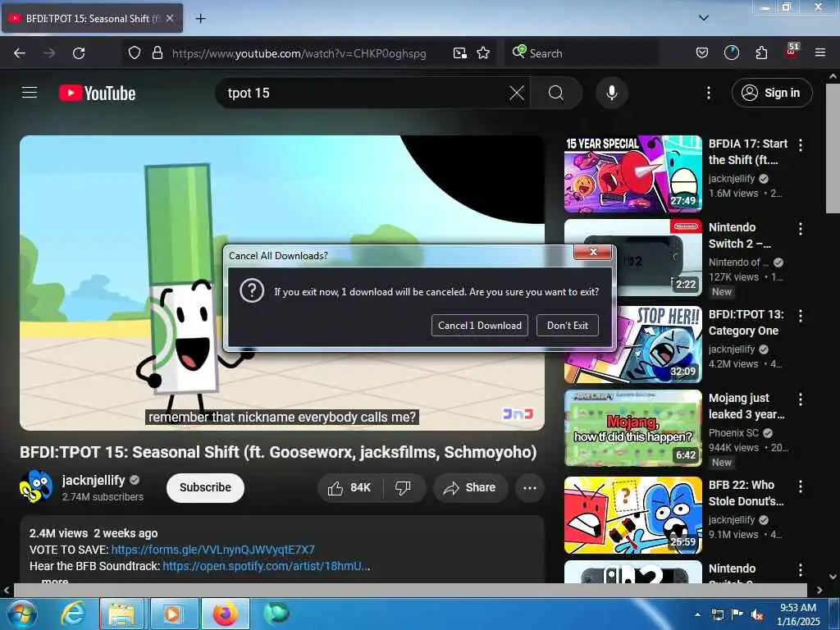Click the muted volume tray icon

(x=757, y=615)
